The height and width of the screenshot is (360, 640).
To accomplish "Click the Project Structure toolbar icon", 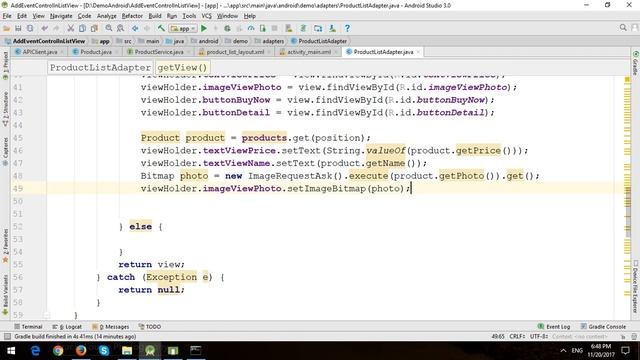I will pyautogui.click(x=318, y=28).
